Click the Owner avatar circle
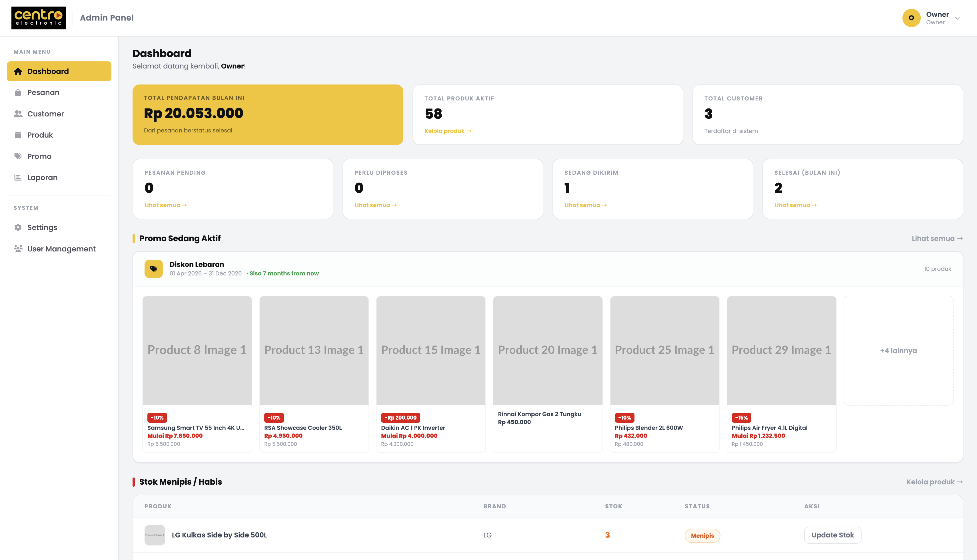 coord(911,18)
